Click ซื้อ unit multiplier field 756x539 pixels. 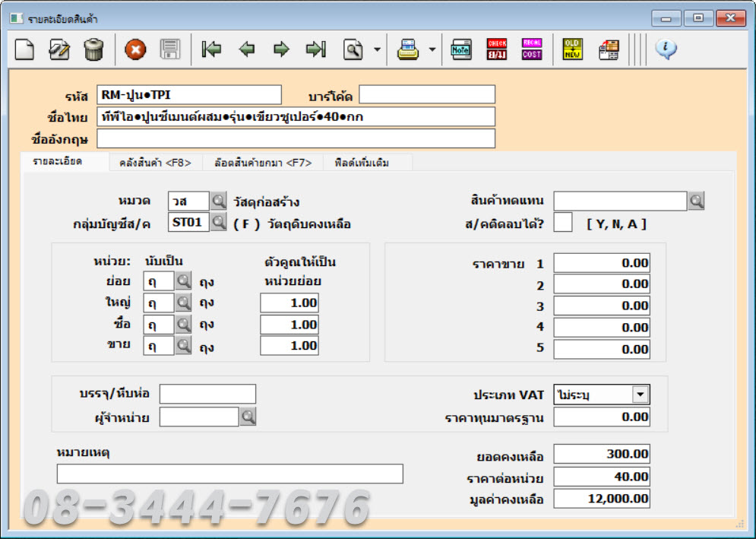point(289,325)
